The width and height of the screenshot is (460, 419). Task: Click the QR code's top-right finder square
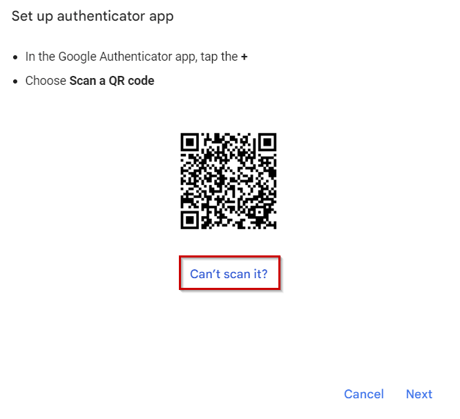[268, 142]
